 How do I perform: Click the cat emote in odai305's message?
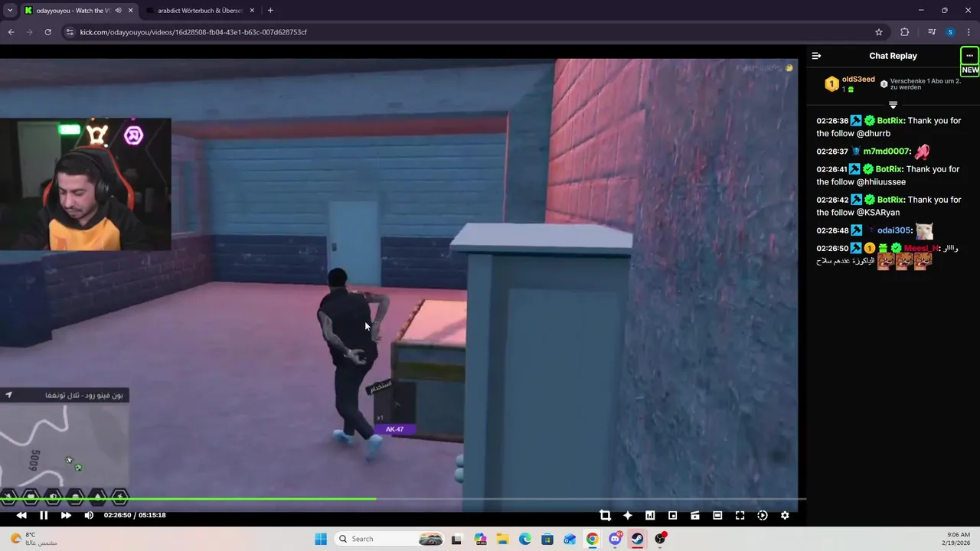[924, 230]
